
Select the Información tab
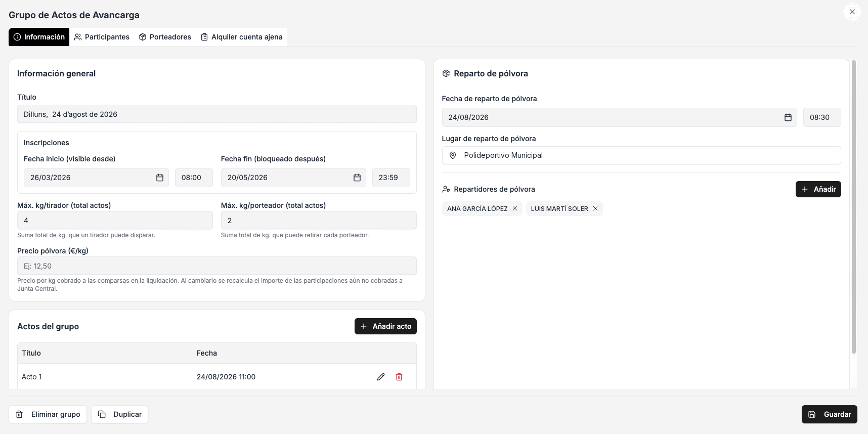[x=39, y=37]
